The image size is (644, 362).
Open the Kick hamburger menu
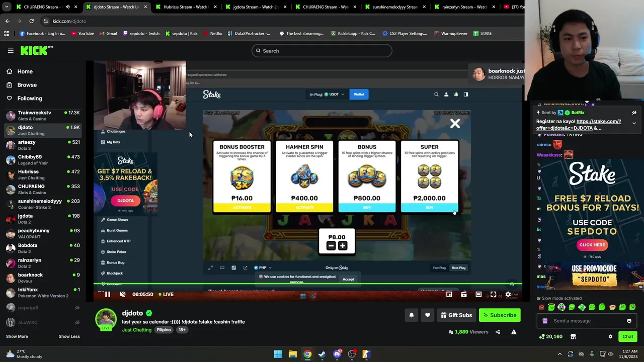pos(11,51)
